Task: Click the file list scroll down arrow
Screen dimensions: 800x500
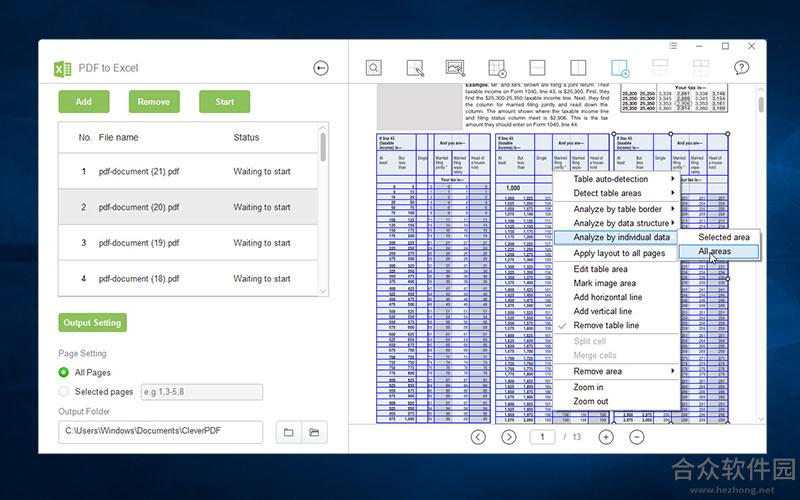Action: [x=322, y=291]
